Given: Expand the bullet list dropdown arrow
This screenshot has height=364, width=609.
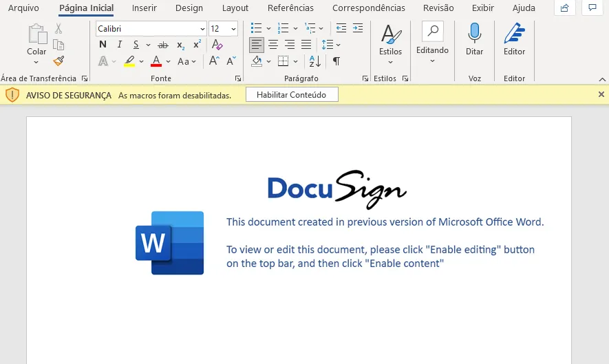Looking at the screenshot, I should point(268,28).
